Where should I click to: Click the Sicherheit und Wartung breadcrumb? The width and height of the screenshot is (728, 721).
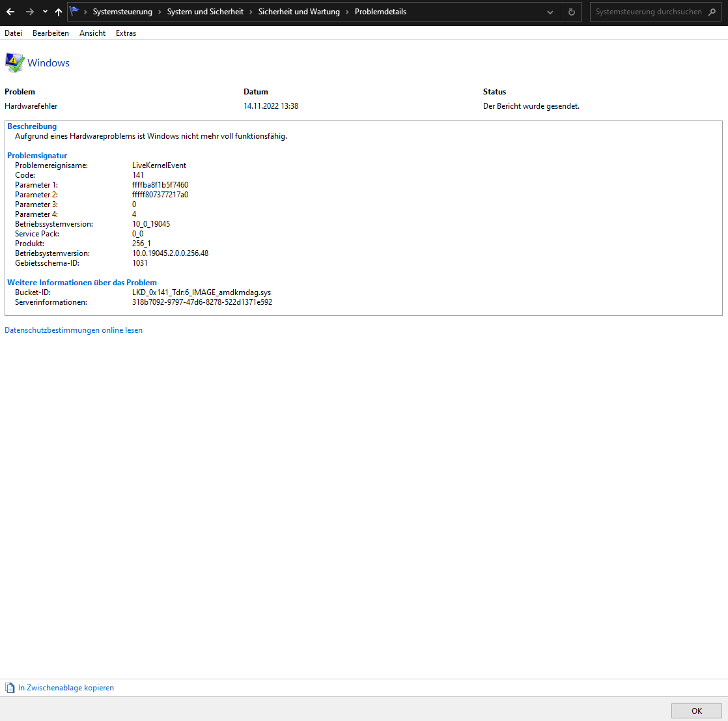pos(299,12)
